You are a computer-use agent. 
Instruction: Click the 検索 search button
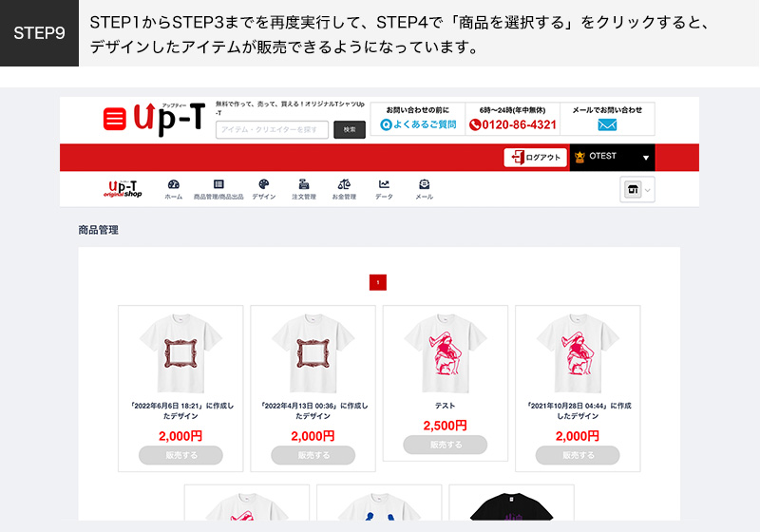click(350, 129)
